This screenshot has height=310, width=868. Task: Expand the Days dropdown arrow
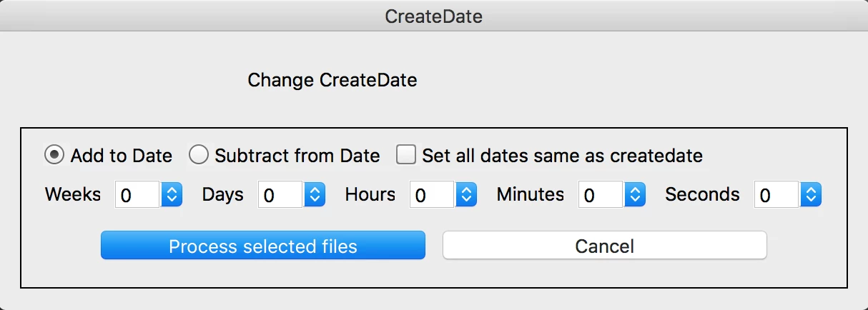pos(315,195)
